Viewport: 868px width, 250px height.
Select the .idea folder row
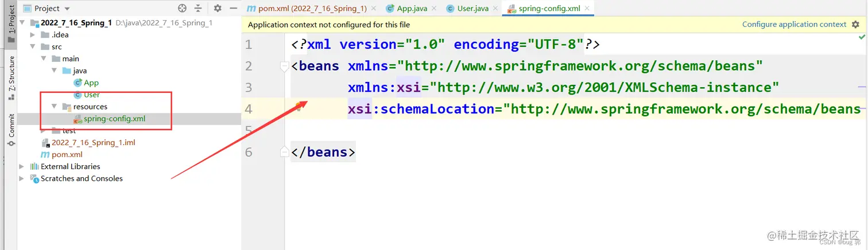(129, 35)
